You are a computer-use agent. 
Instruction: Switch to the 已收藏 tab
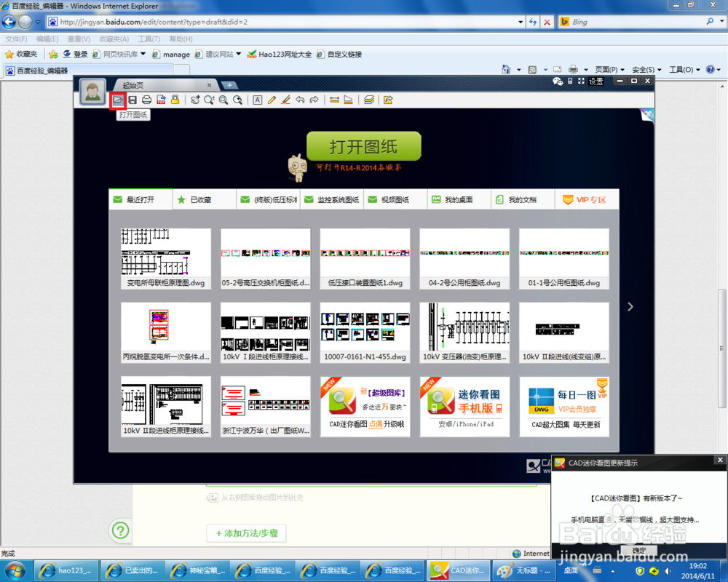coord(205,199)
